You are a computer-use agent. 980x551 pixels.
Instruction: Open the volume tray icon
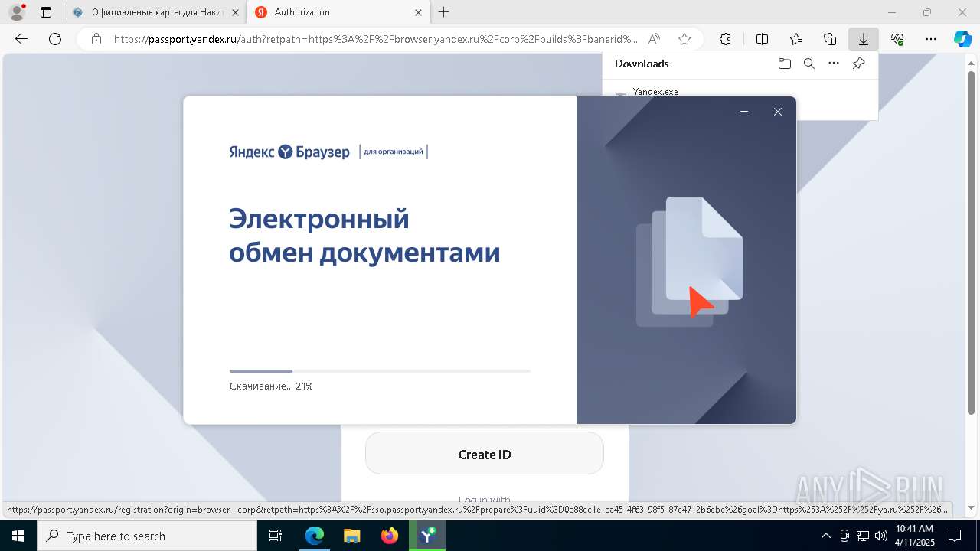pyautogui.click(x=880, y=536)
